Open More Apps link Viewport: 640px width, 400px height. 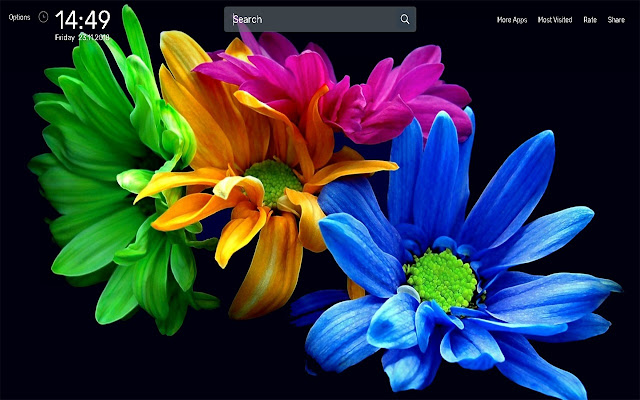coord(512,20)
